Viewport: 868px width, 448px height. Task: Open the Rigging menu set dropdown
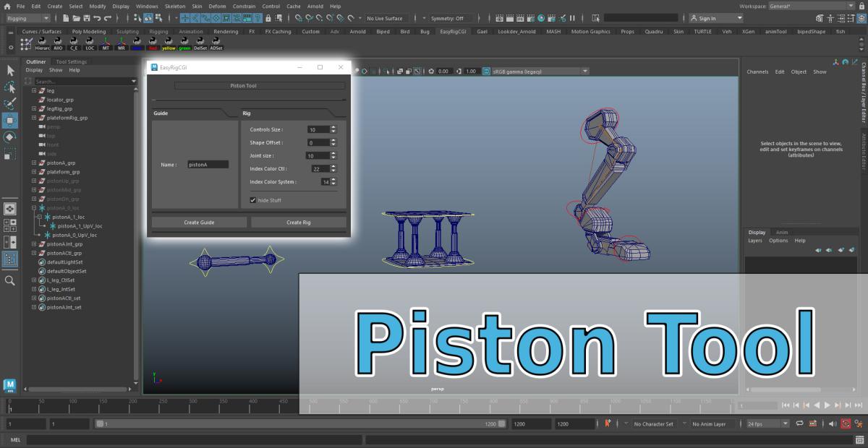(27, 18)
